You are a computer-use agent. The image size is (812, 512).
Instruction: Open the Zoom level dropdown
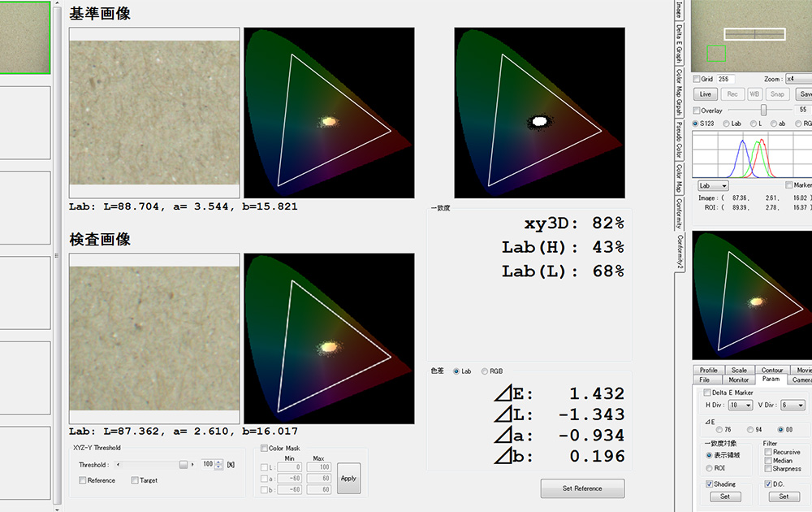pyautogui.click(x=798, y=79)
